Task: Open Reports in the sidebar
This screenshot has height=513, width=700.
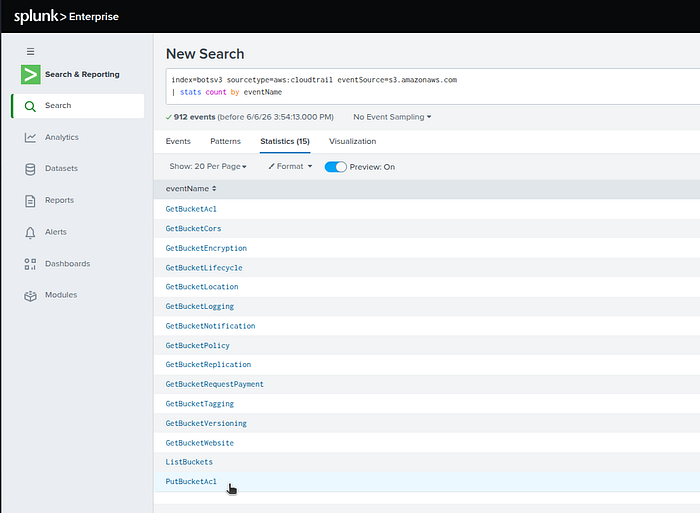Action: [59, 200]
